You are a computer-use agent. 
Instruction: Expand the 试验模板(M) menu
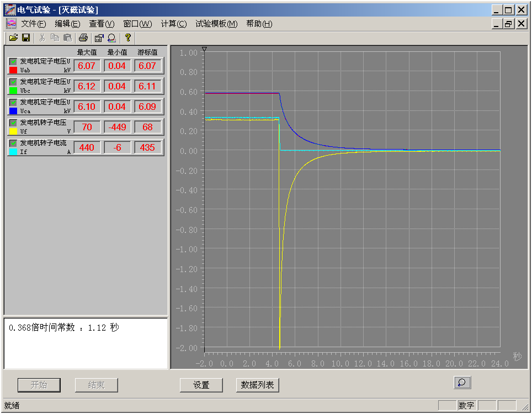tap(216, 24)
